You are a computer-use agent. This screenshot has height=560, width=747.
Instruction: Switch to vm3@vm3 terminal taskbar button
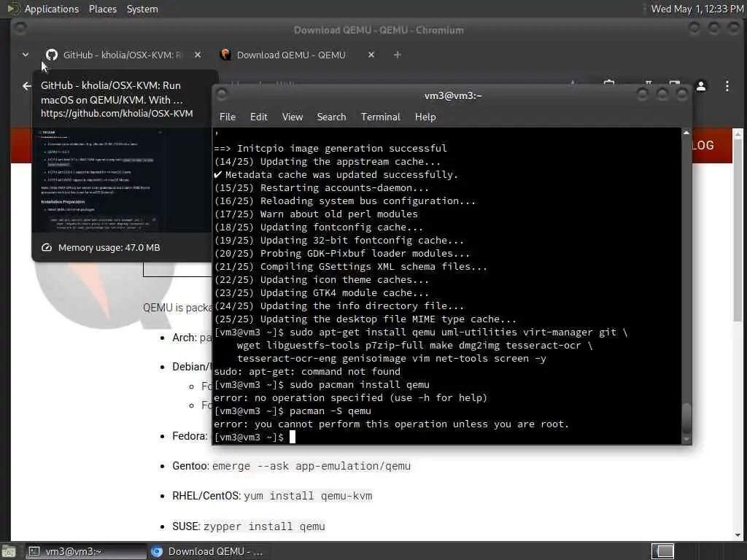86,551
